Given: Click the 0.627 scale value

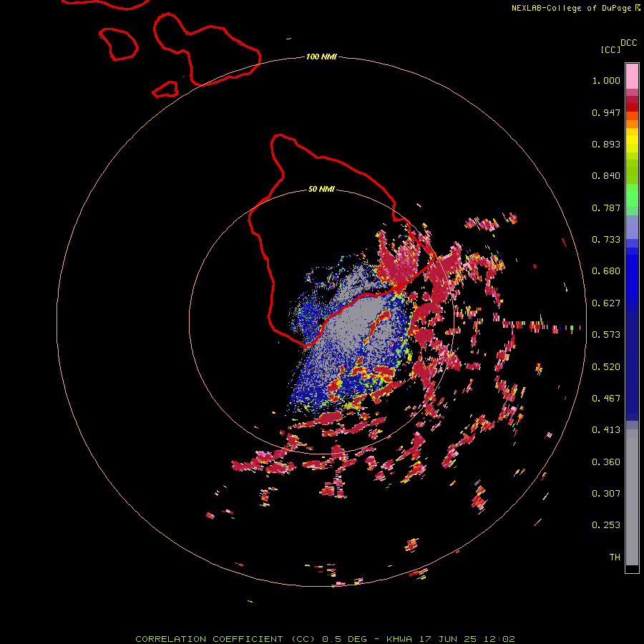Looking at the screenshot, I should click(606, 303).
